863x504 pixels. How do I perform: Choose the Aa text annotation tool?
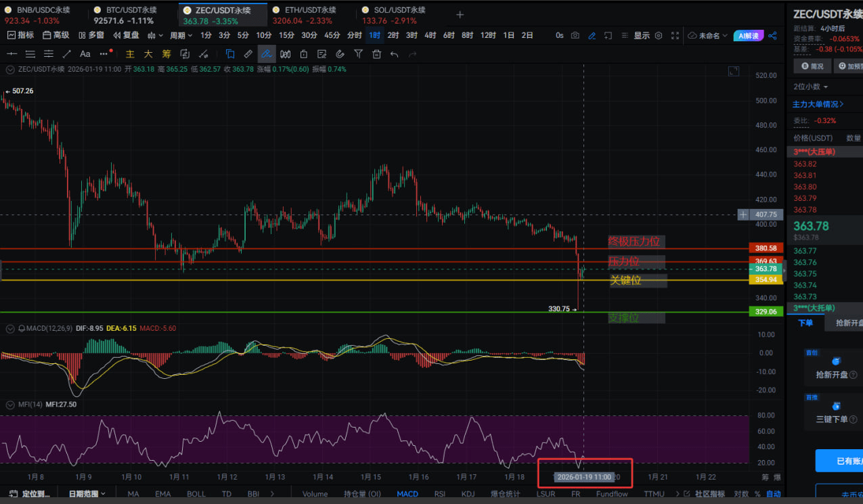point(85,54)
